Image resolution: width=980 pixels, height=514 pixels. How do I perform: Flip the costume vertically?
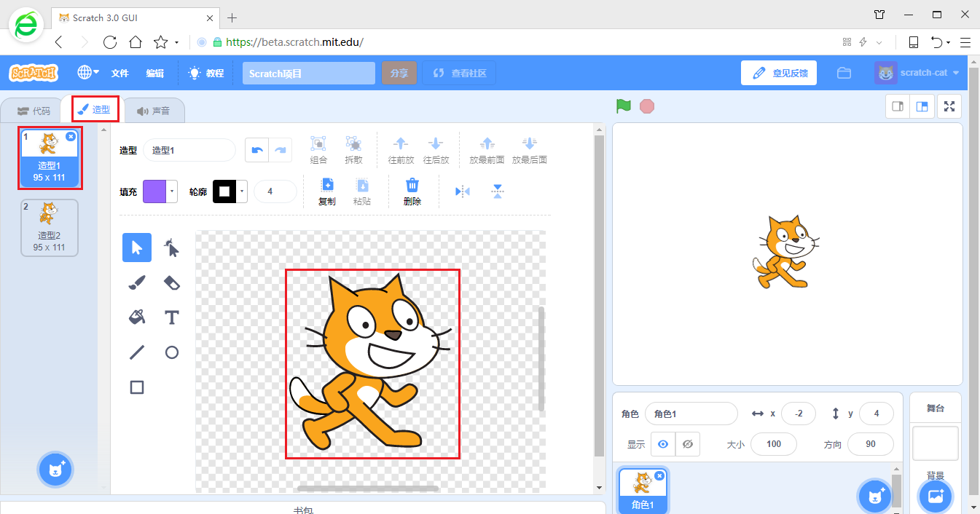498,191
